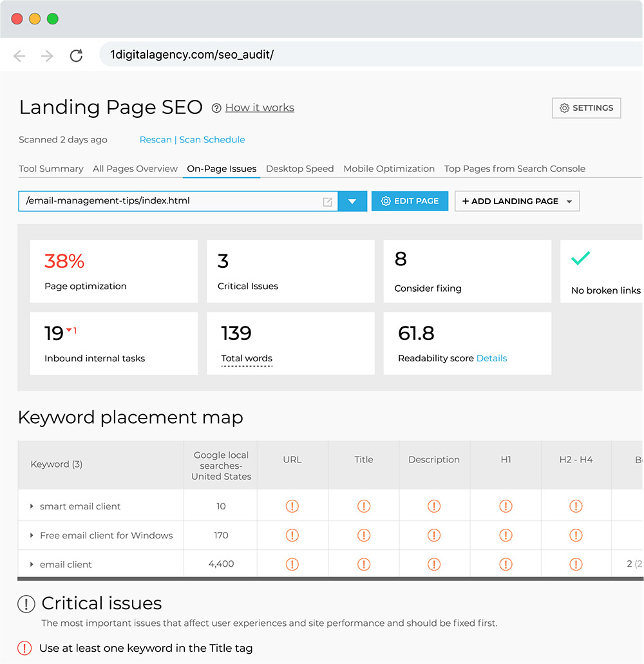The height and width of the screenshot is (664, 644).
Task: Click the Description warning icon for Free email client
Action: click(x=434, y=535)
